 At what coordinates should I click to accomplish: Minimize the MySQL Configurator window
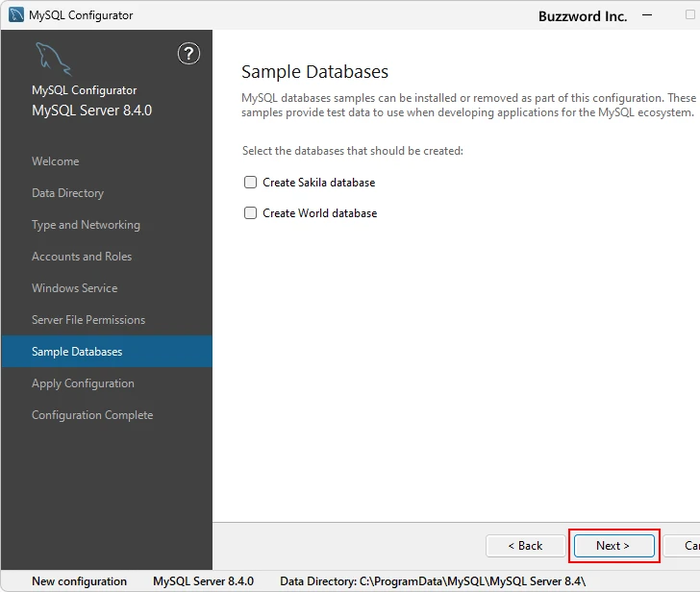[x=647, y=15]
